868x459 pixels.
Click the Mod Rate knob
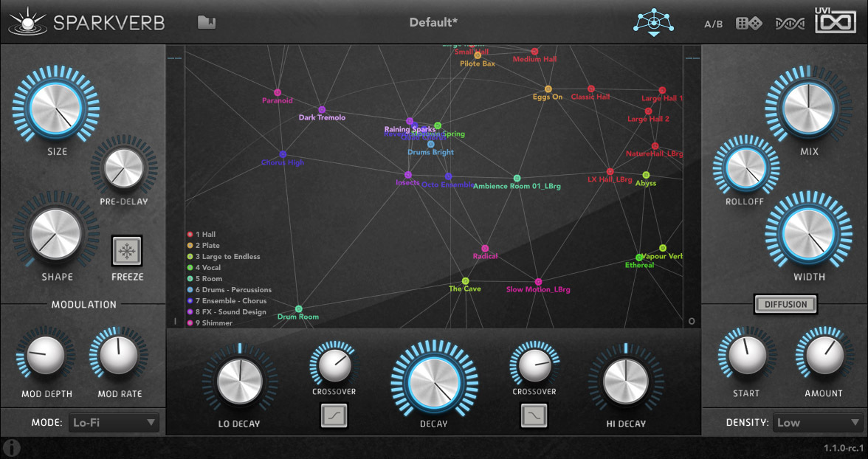click(118, 356)
